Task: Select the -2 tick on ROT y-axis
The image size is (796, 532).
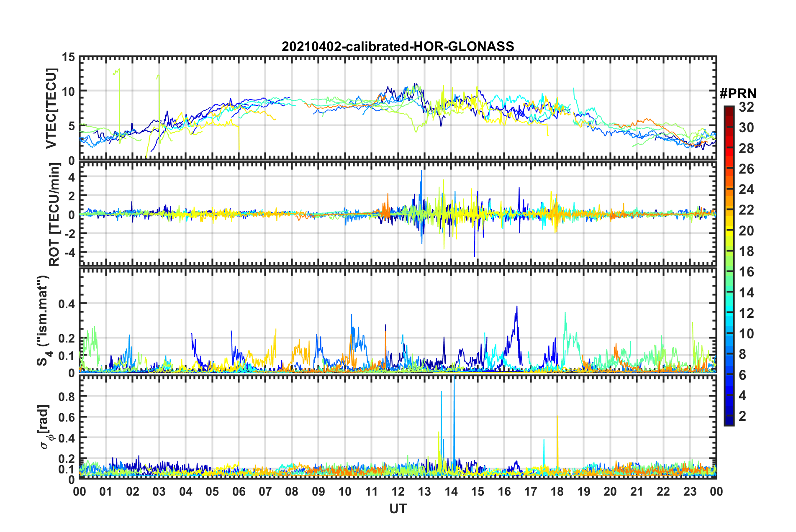Action: point(69,233)
